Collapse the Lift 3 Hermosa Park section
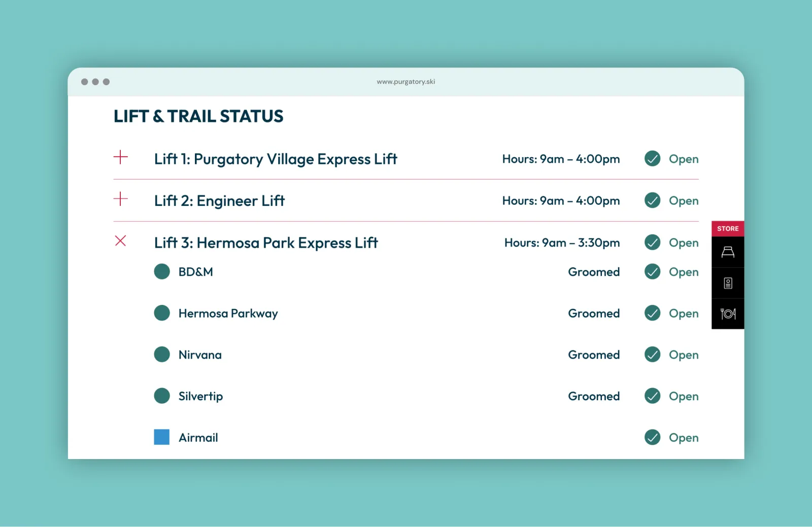 coord(121,241)
